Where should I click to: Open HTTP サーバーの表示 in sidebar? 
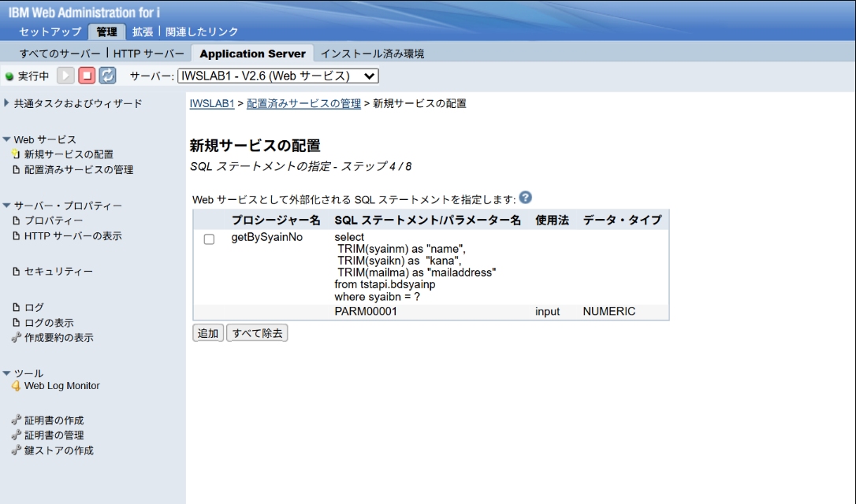coord(73,235)
